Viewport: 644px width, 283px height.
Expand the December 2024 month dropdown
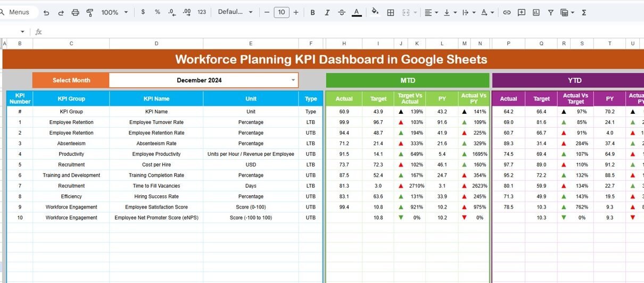[x=293, y=80]
